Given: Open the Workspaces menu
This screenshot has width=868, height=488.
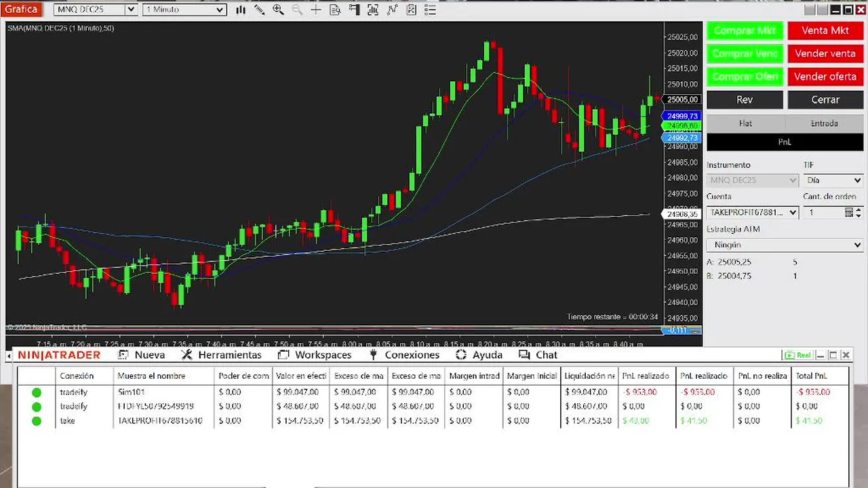Looking at the screenshot, I should pyautogui.click(x=314, y=354).
